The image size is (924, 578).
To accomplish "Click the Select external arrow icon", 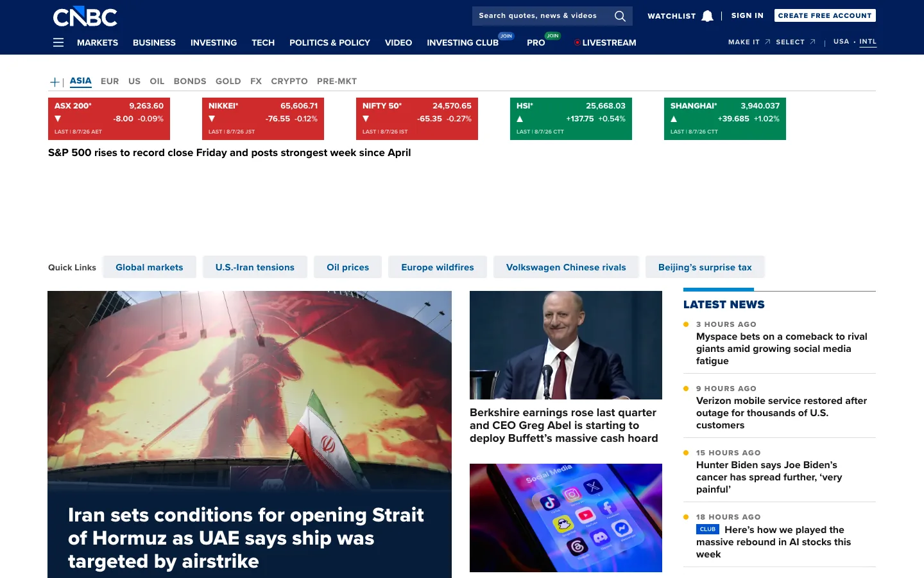I will (812, 42).
